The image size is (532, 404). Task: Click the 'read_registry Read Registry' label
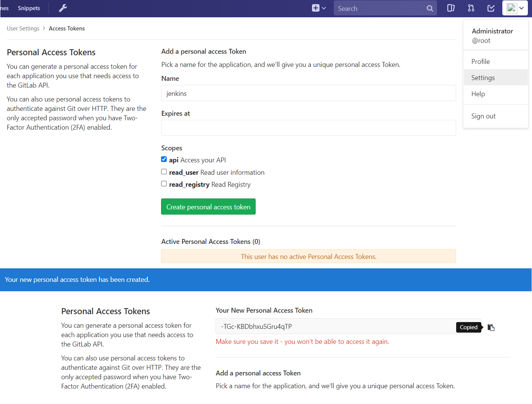[x=210, y=185]
